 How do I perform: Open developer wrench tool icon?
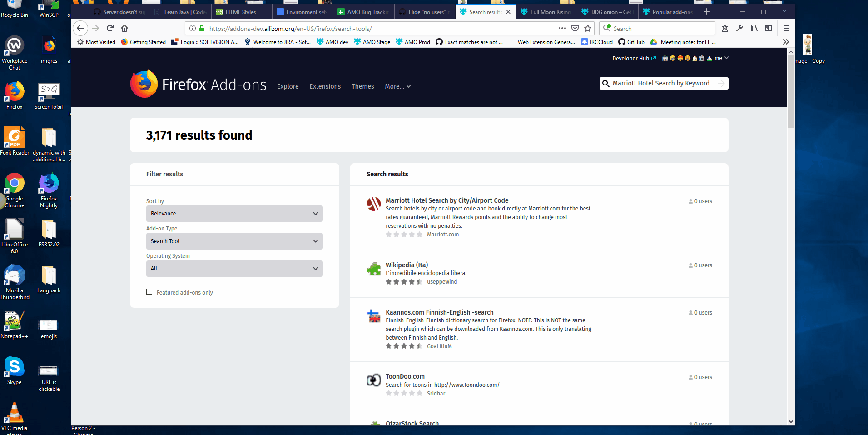pos(739,28)
